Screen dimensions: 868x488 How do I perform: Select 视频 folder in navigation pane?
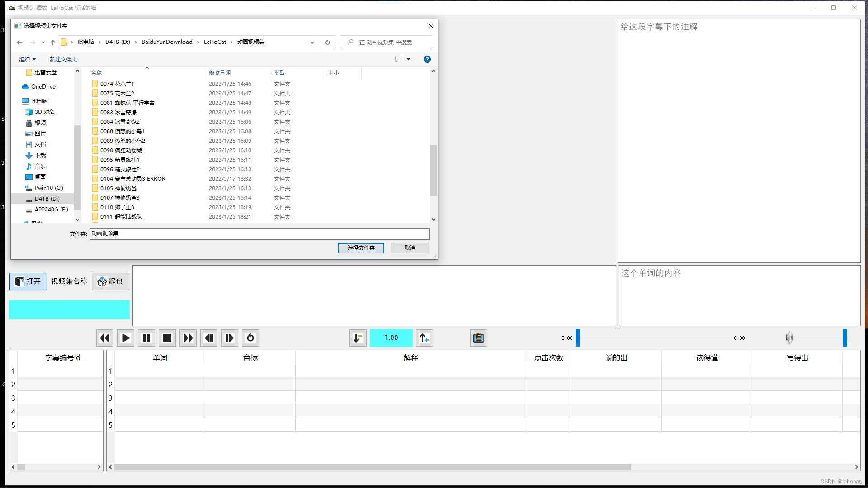point(40,123)
